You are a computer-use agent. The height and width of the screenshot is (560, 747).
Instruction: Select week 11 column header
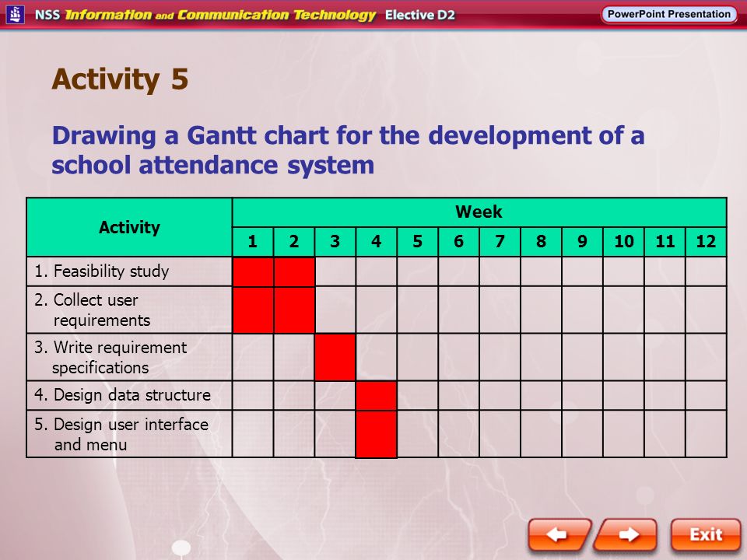(x=665, y=242)
